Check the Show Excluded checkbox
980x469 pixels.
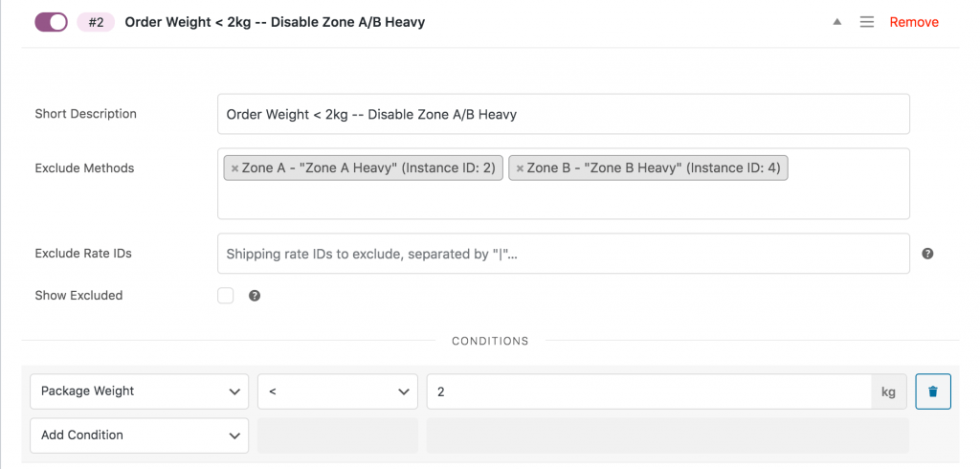pos(226,295)
